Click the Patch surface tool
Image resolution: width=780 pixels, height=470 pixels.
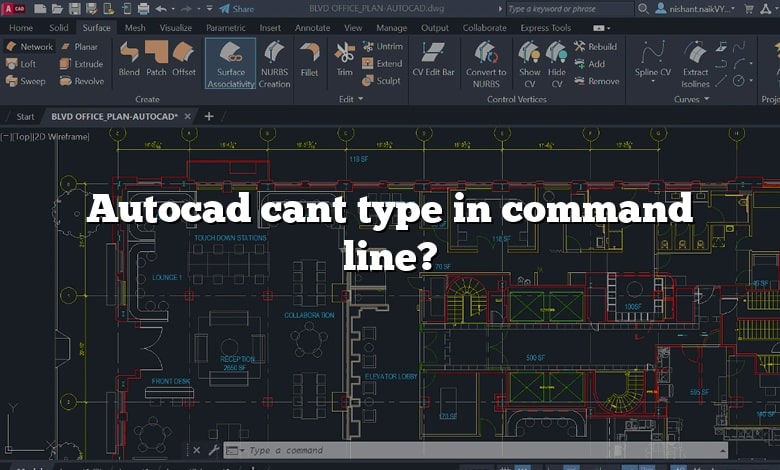point(156,59)
